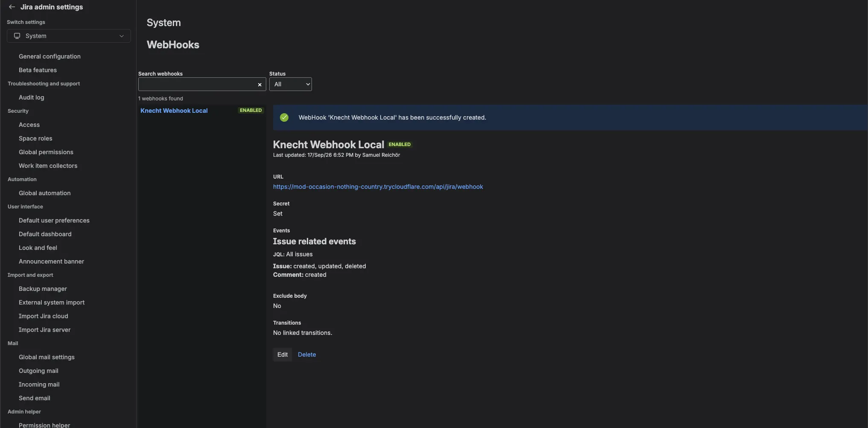Open External system import
Screen dimensions: 868x428
tap(52, 302)
